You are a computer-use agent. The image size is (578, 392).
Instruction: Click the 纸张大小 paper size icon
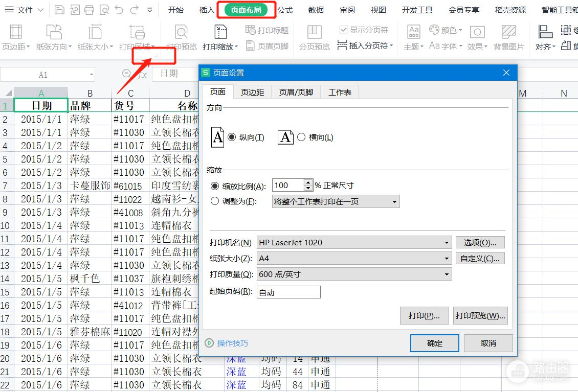[x=95, y=33]
